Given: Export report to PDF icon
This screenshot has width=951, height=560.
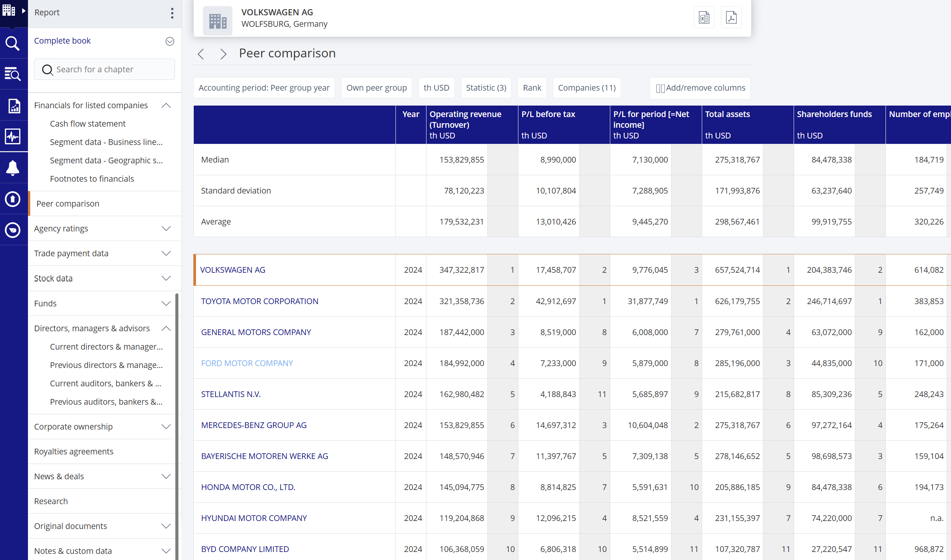Looking at the screenshot, I should coord(731,18).
